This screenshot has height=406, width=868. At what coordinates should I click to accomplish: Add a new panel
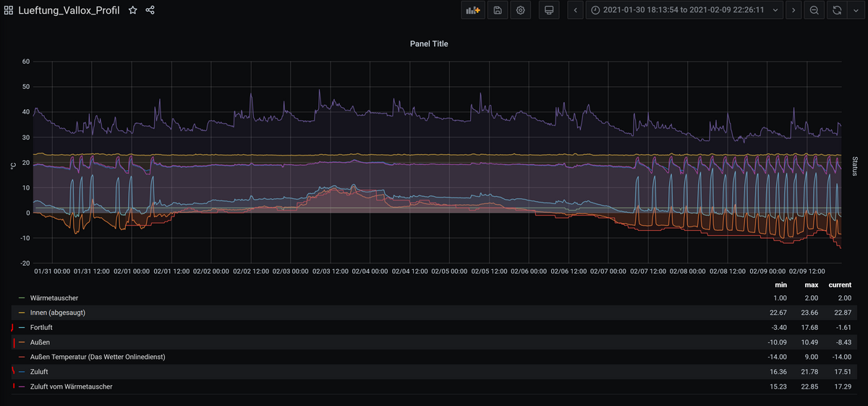[472, 10]
